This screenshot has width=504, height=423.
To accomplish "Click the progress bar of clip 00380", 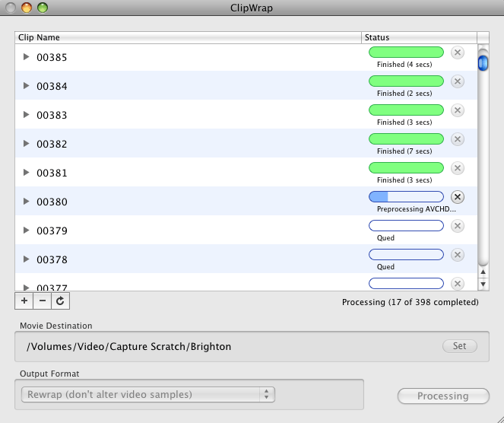I will (406, 196).
